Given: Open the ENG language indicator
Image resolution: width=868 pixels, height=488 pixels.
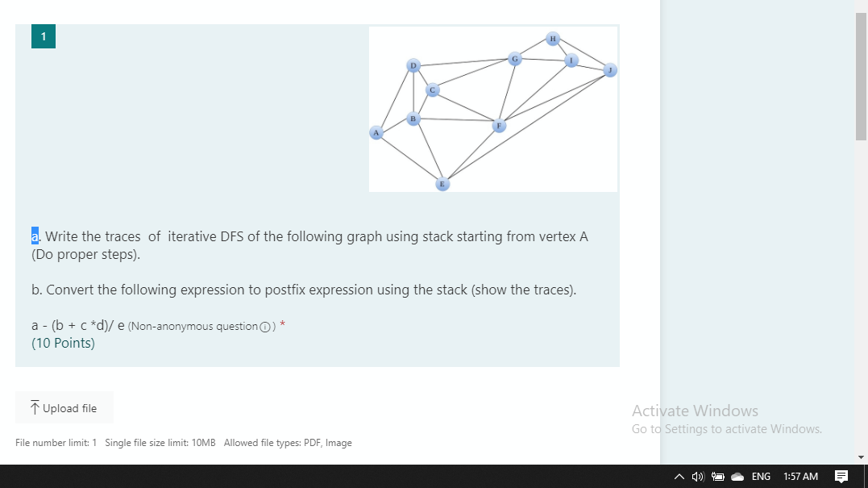Looking at the screenshot, I should point(760,476).
